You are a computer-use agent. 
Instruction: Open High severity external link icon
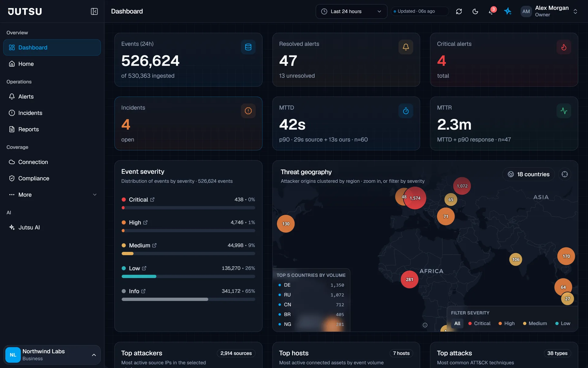145,222
